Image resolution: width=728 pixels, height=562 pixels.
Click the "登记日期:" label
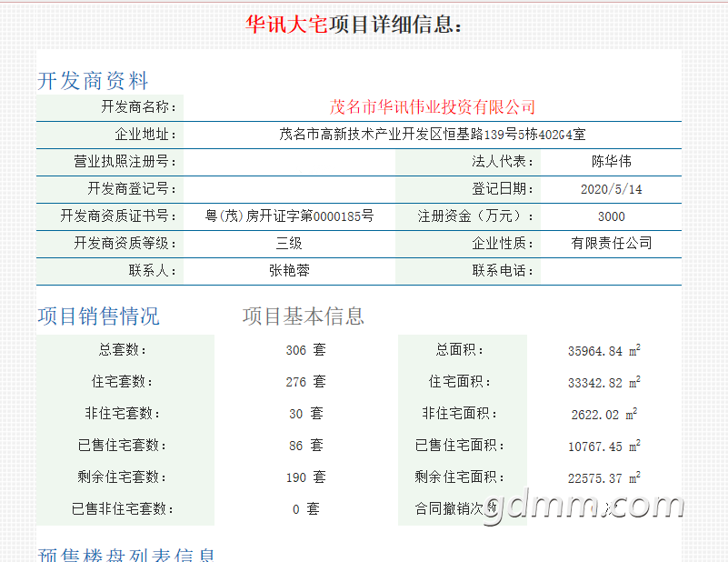[503, 188]
